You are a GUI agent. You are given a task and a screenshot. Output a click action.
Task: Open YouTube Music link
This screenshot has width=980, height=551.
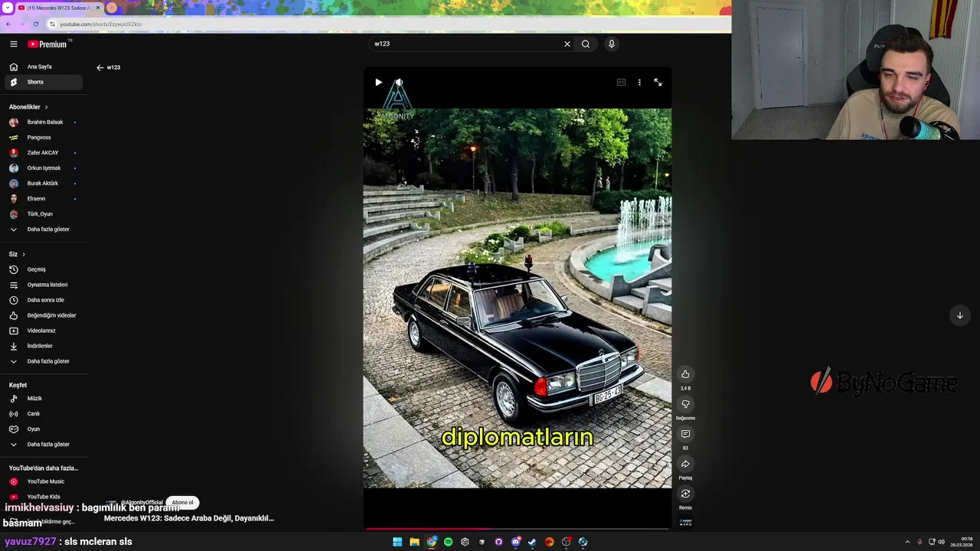(x=44, y=481)
